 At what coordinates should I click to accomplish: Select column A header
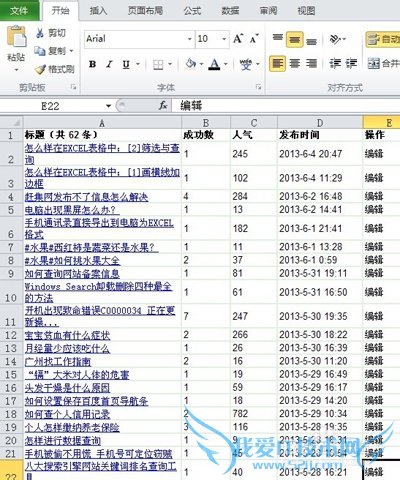[x=102, y=123]
